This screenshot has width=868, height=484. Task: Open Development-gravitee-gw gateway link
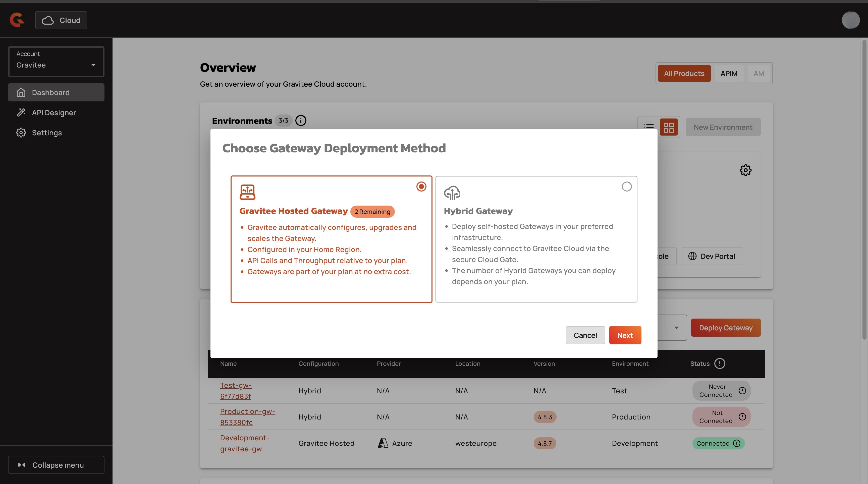[x=244, y=443]
